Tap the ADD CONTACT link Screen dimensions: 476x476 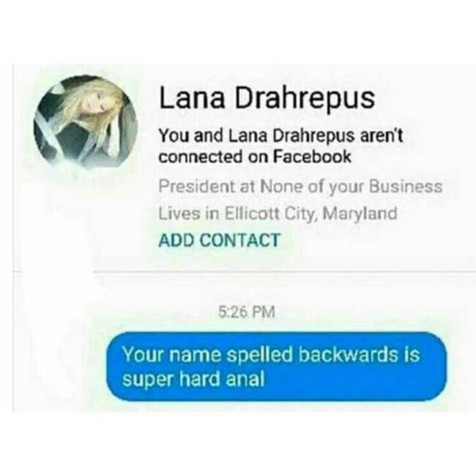tap(219, 240)
